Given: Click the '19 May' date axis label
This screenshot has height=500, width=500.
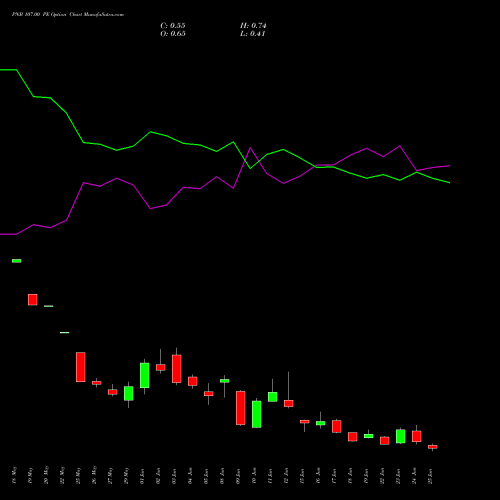Looking at the screenshot, I should click(x=30, y=475).
